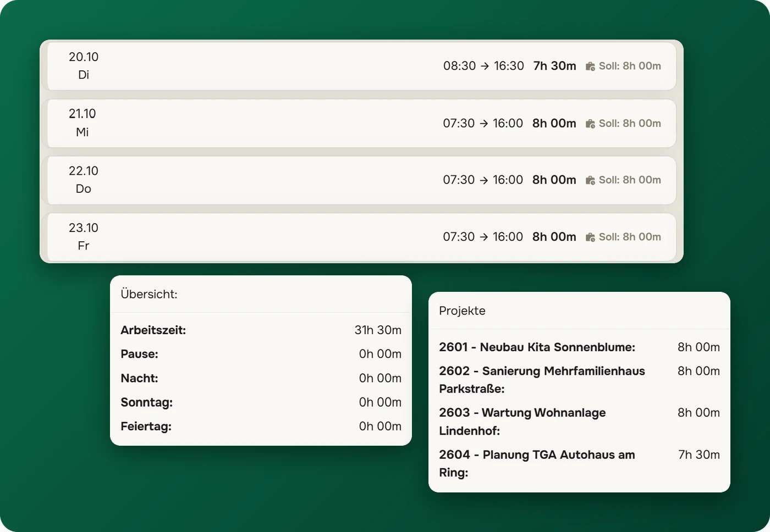Click the Soll icon in the 23.10 row

coord(590,237)
